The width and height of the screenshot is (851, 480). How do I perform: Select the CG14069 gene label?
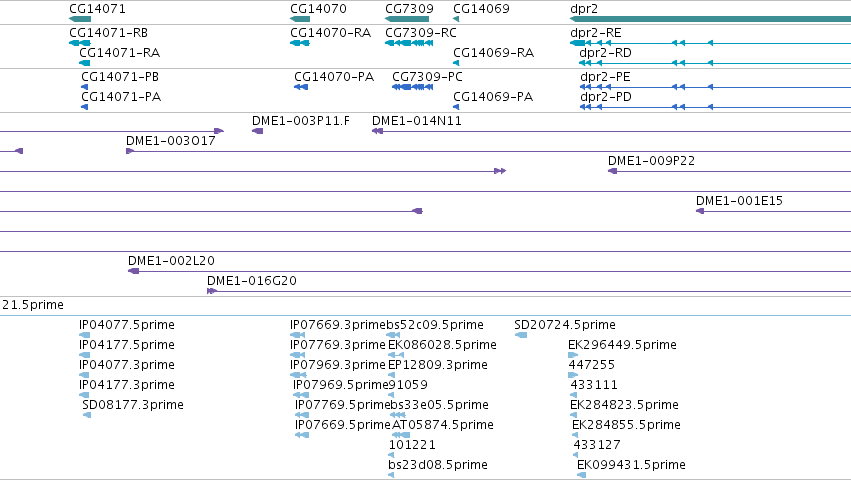coord(481,9)
